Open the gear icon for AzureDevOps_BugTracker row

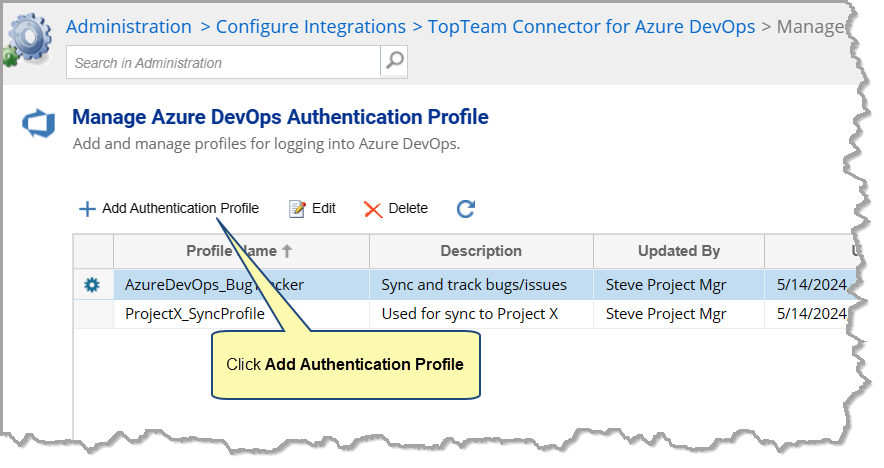(92, 285)
